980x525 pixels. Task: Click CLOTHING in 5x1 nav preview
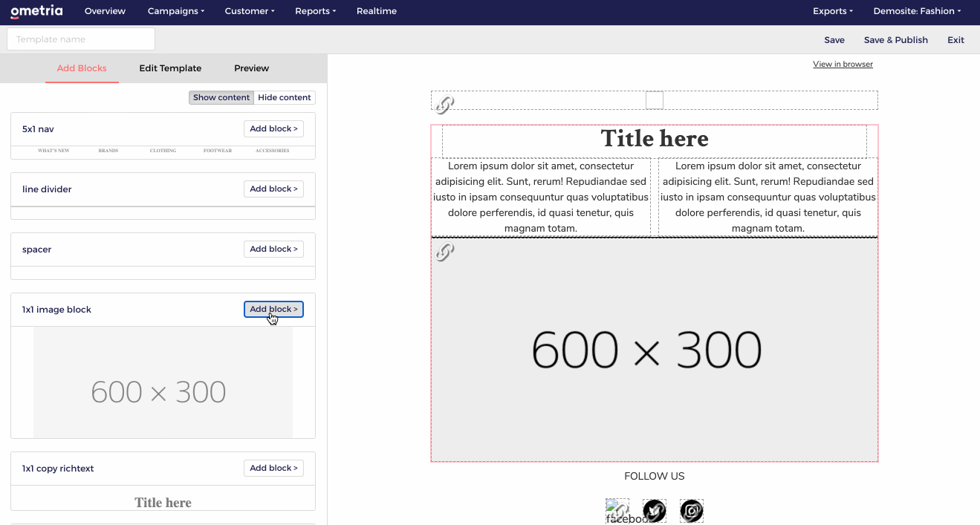pos(163,151)
